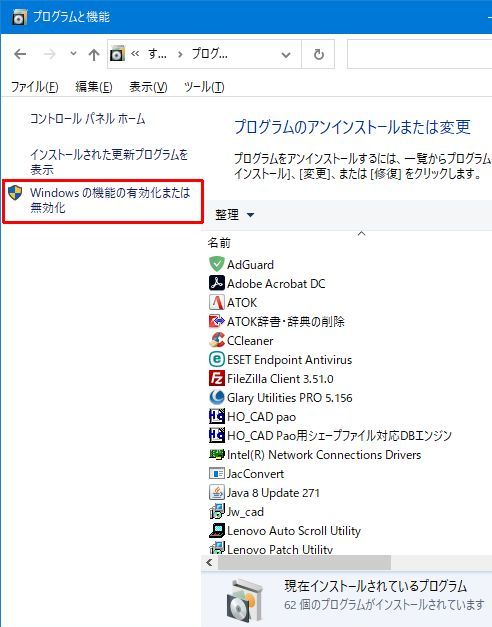Open the ツール(T) menu
Screen dimensions: 492x627
coord(204,86)
